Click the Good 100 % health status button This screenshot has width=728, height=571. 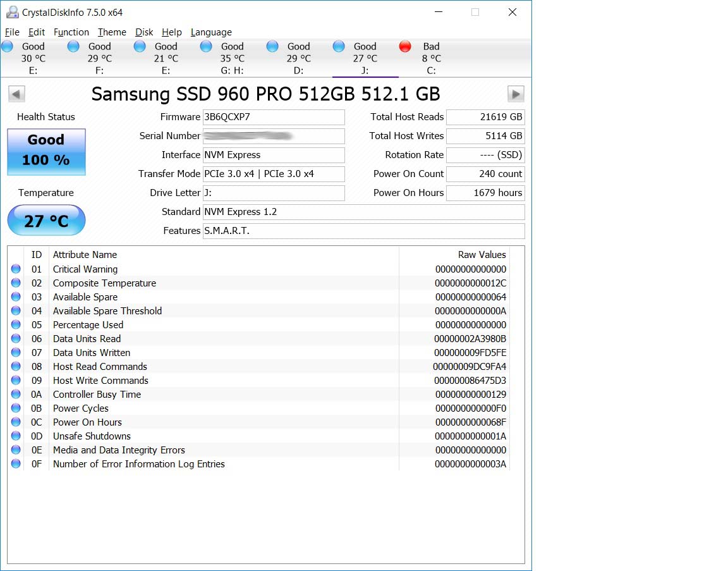(x=46, y=152)
